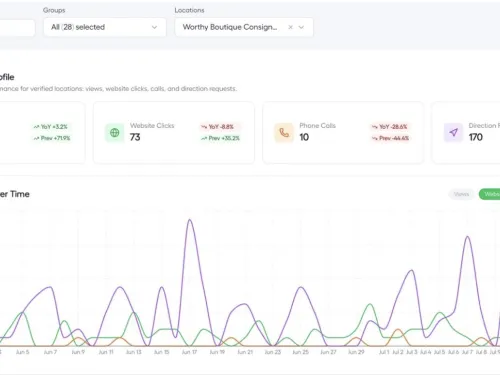Open the Groups 'All (28) selected' dropdown
500x375 pixels.
105,27
